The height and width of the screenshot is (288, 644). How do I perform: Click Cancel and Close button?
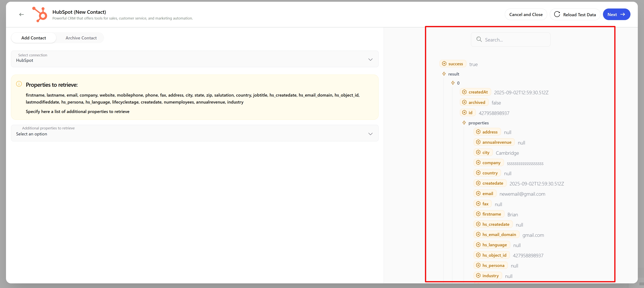click(x=526, y=14)
